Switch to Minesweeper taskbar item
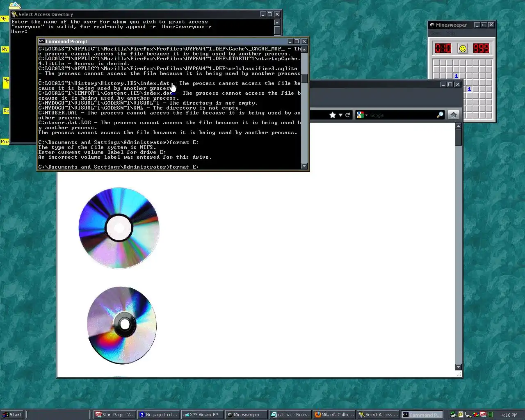Viewport: 525px width, 420px height. click(x=247, y=415)
